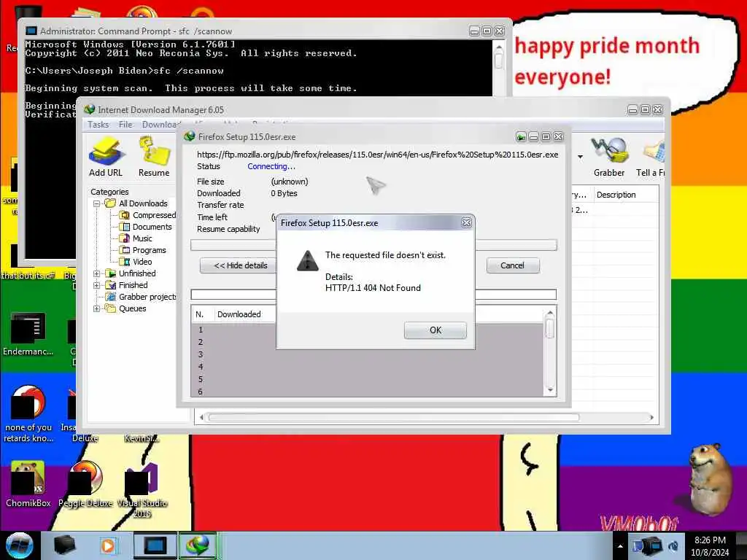Open the Windows Start button

pos(19,545)
